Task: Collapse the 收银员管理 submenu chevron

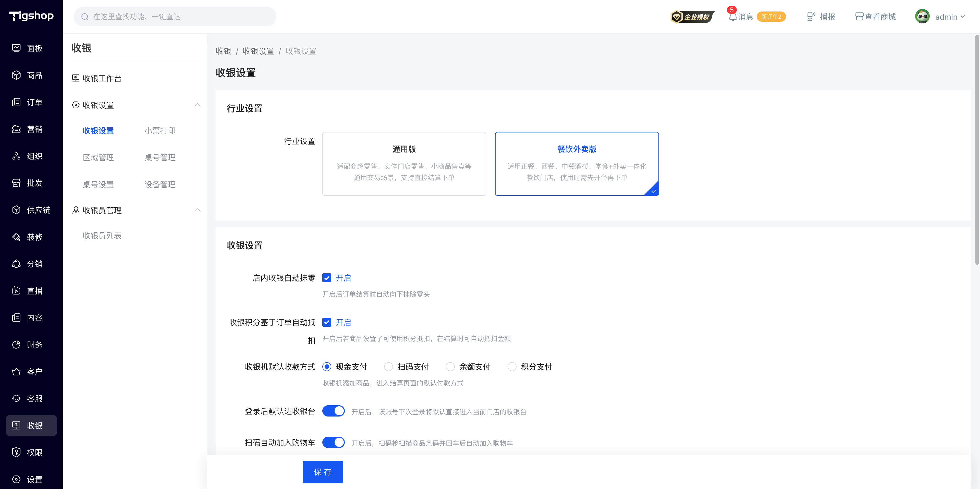Action: coord(198,210)
